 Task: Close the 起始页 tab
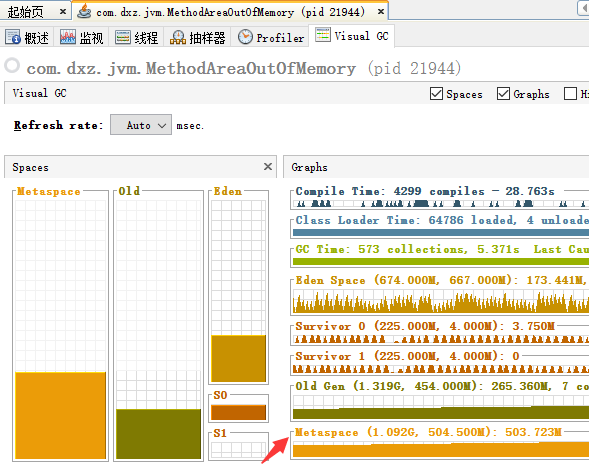63,12
